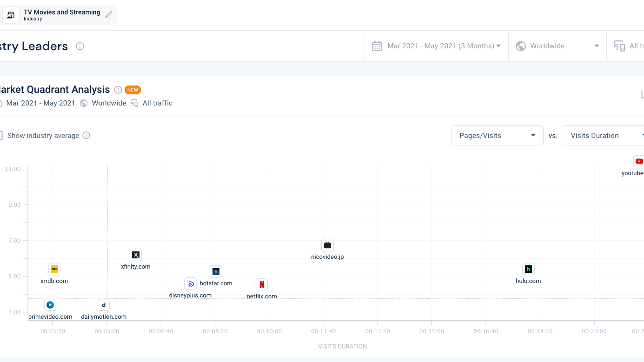644x362 pixels.
Task: Click the devices icon in traffic filter
Action: click(619, 46)
